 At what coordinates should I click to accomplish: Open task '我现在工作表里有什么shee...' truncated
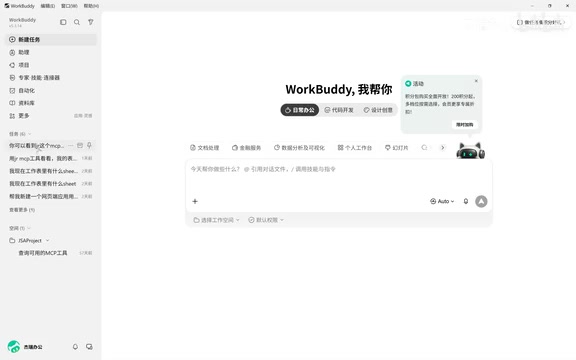[50, 171]
